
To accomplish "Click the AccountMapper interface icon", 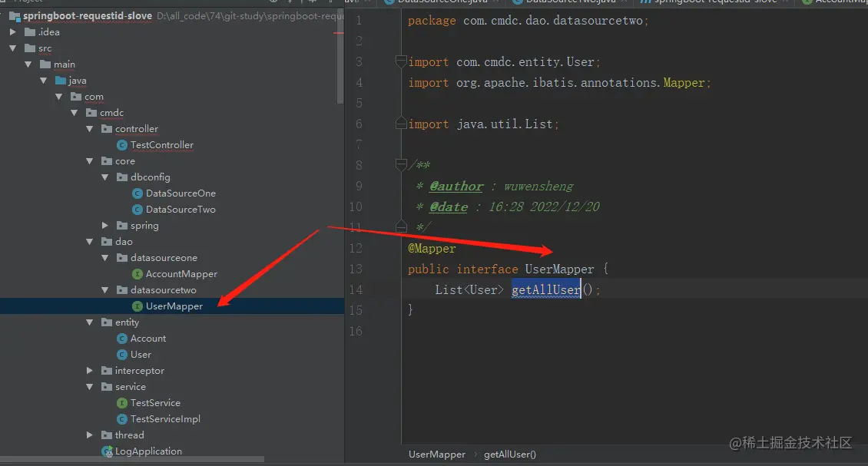I will [137, 274].
